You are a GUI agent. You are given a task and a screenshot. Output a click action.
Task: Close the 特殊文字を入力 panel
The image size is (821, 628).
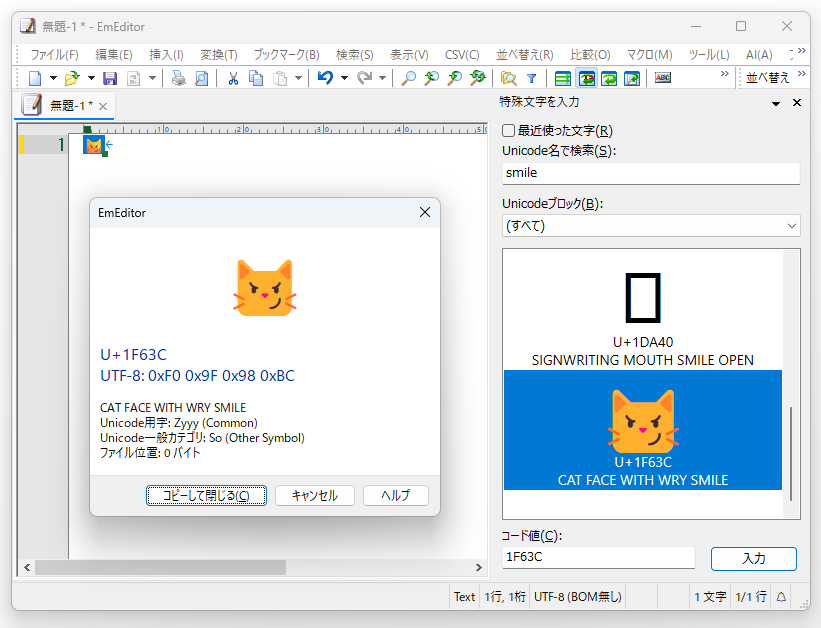[797, 103]
